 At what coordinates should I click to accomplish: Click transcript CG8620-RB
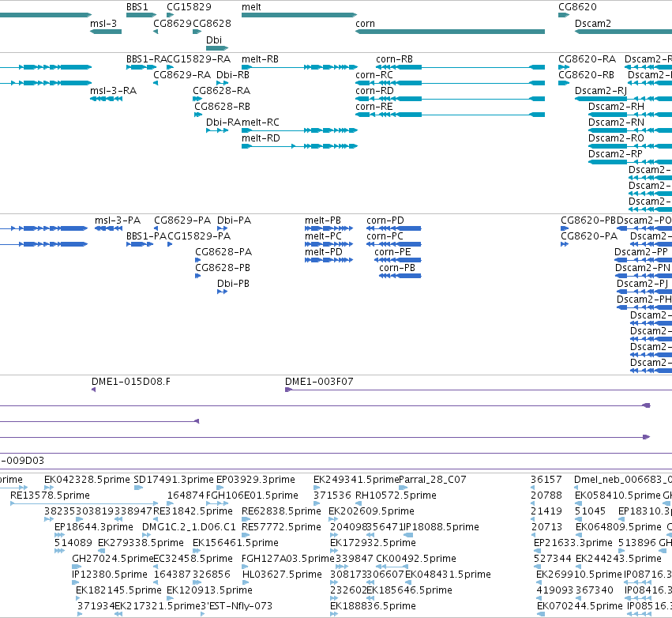564,83
